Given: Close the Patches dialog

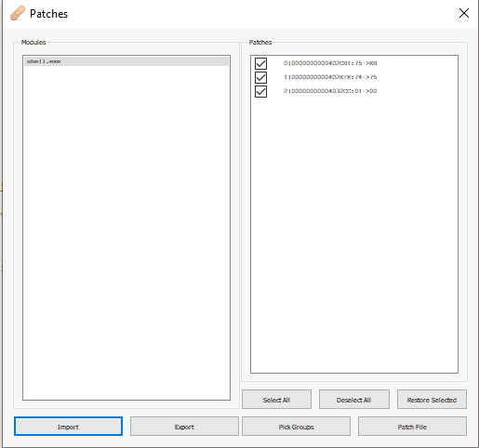Looking at the screenshot, I should click(x=464, y=13).
